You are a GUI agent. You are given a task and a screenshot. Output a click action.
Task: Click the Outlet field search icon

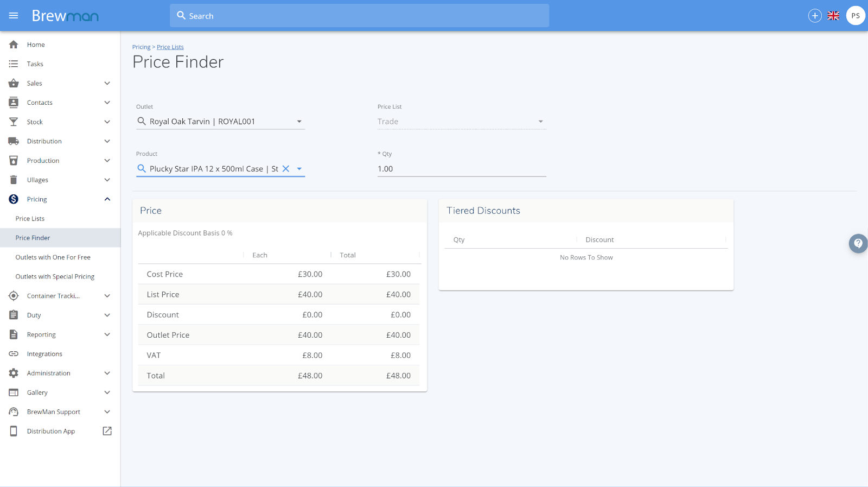pyautogui.click(x=142, y=121)
